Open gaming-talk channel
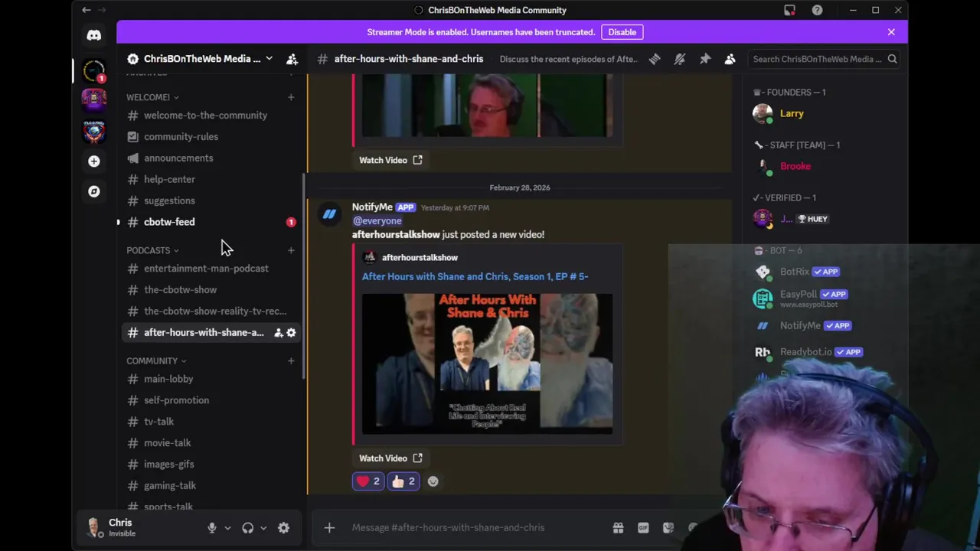The width and height of the screenshot is (980, 551). tap(211, 486)
